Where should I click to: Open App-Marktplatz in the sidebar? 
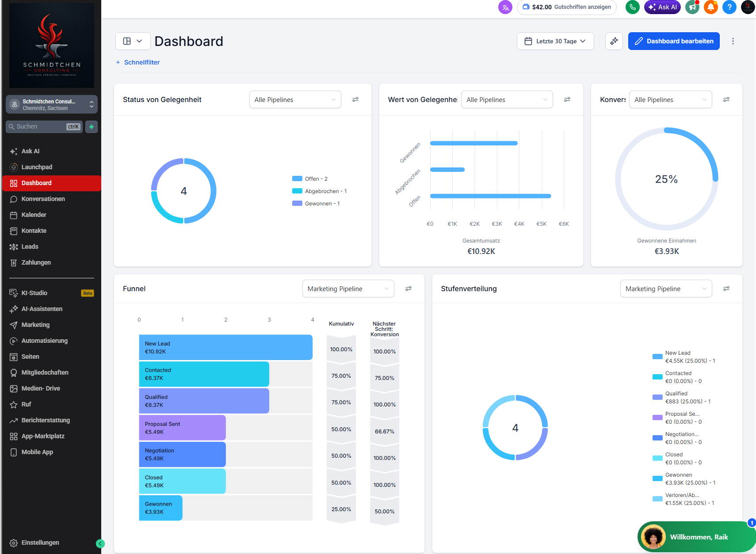pyautogui.click(x=52, y=436)
